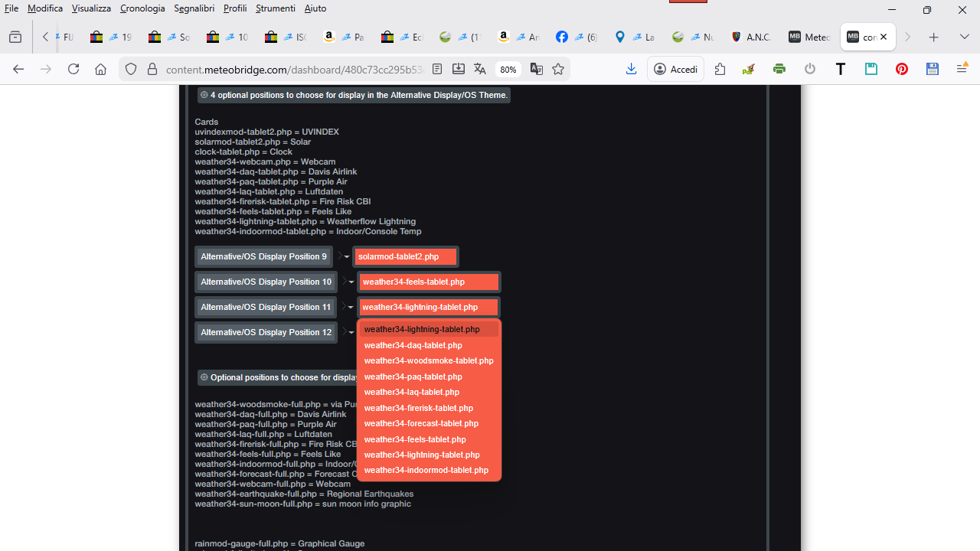Add the page to favorites with star icon

[x=558, y=69]
